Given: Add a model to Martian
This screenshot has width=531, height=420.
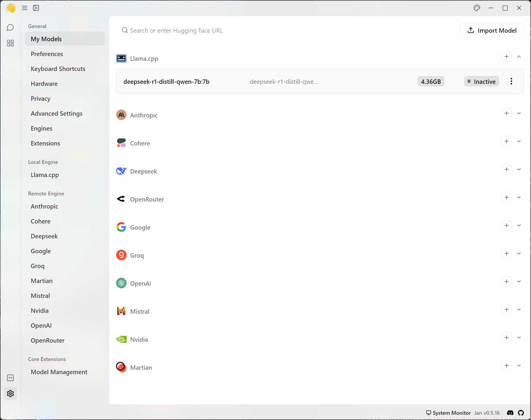Looking at the screenshot, I should (506, 365).
